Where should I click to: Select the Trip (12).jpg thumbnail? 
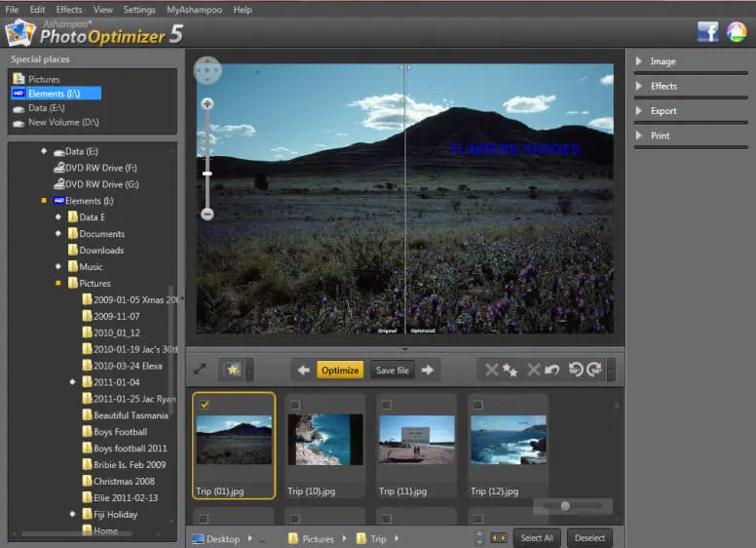tap(509, 440)
